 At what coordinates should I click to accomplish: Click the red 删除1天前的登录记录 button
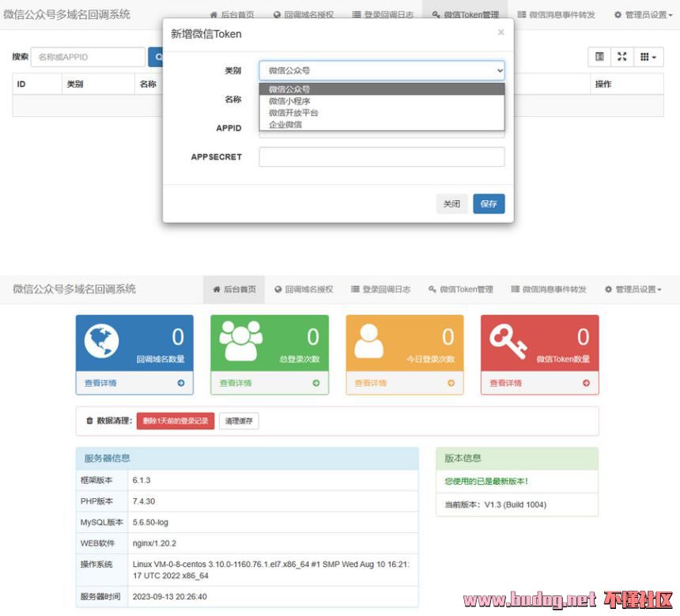pos(176,421)
